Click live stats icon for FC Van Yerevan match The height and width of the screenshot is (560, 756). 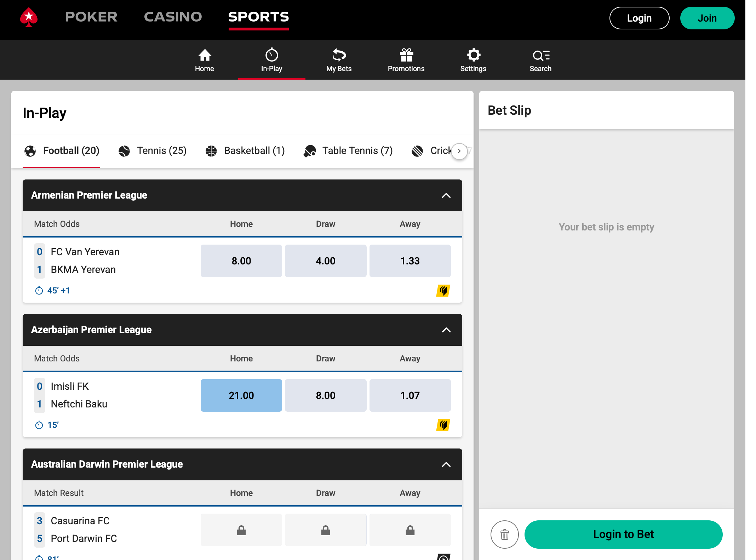pos(443,291)
